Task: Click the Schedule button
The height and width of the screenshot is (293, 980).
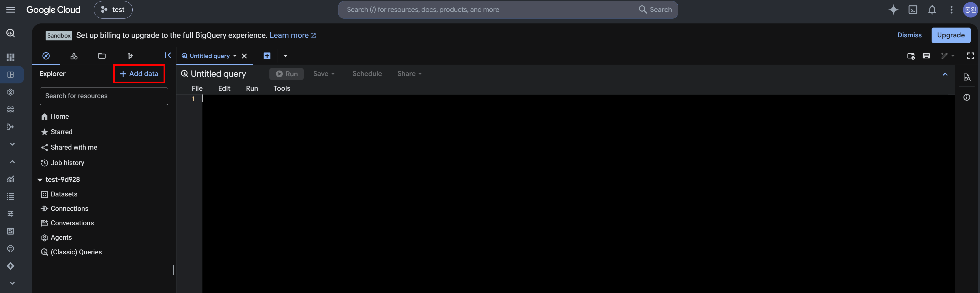Action: coord(367,74)
